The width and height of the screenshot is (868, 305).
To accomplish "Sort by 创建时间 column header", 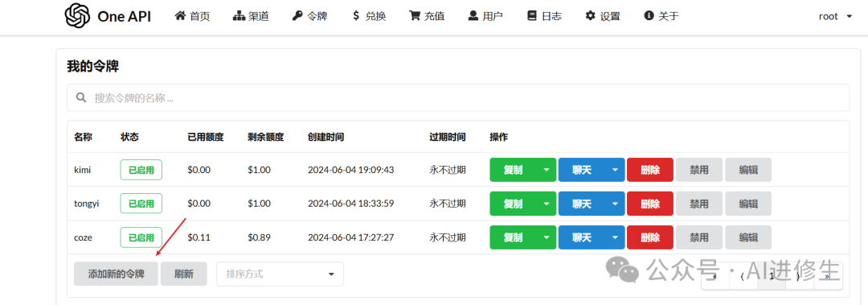I will tap(326, 137).
